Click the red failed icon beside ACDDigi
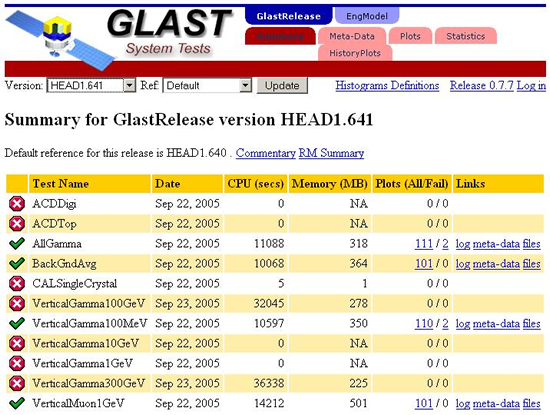 [17, 203]
